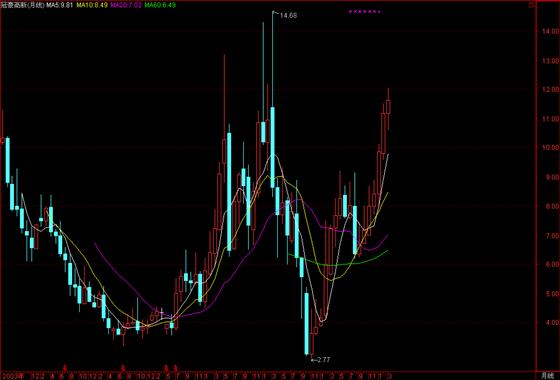Click the second red event marker above the time axis
The width and height of the screenshot is (560, 380).
[x=122, y=367]
